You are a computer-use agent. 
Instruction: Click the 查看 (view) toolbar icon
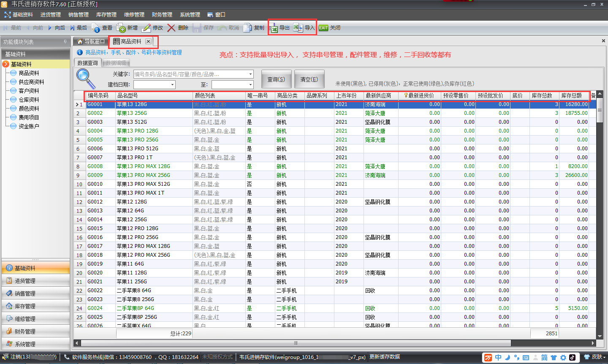click(x=96, y=28)
